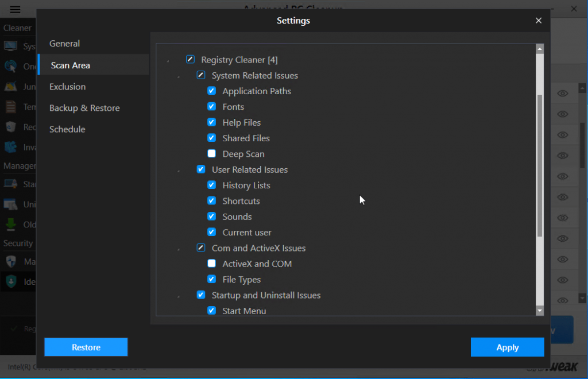Click the background list scrollbar thumb

pyautogui.click(x=582, y=145)
